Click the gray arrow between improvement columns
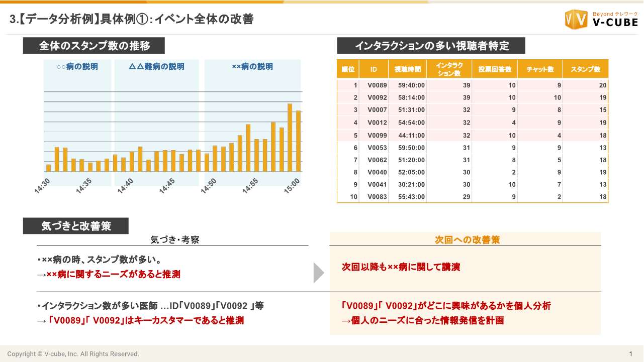 point(318,273)
